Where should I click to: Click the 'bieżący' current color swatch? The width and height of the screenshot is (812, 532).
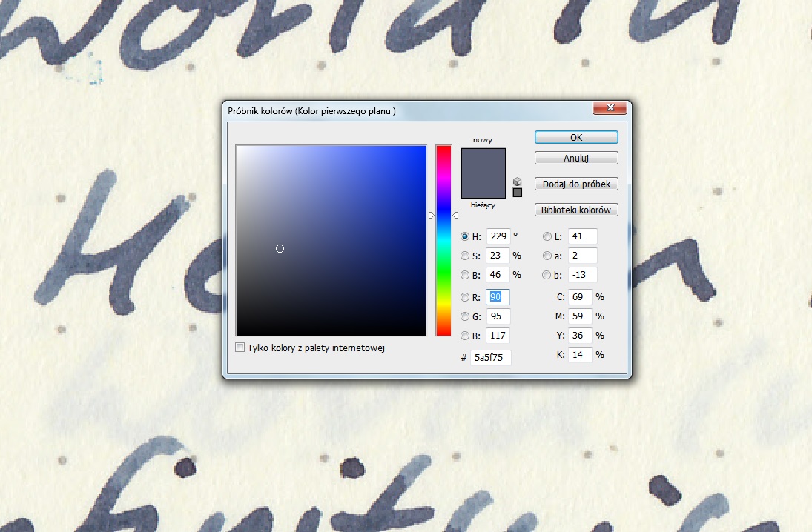[x=483, y=187]
